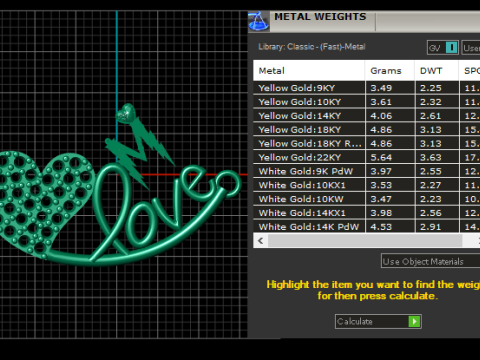Select the Yellow Gold:14KY row
The image size is (480, 360).
coord(366,116)
